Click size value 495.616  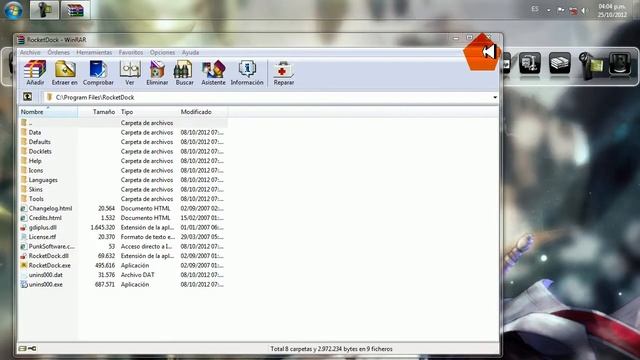[x=105, y=265]
